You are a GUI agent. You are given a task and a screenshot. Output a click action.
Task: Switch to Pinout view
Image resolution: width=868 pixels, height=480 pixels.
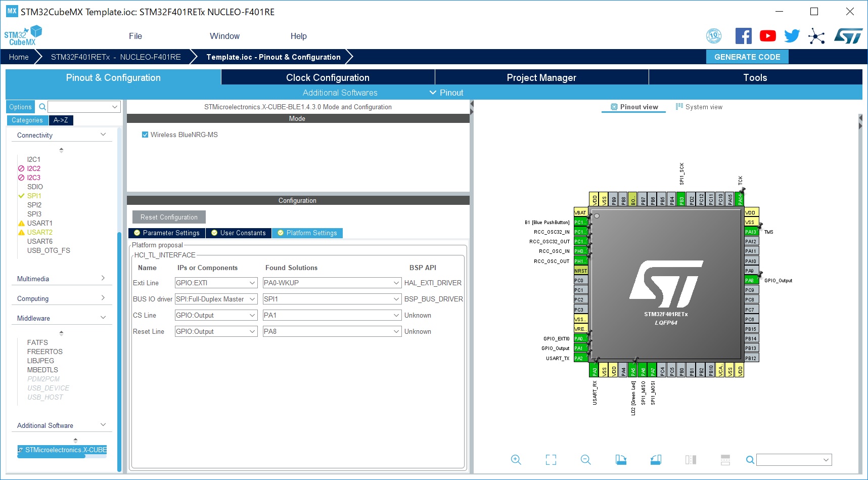tap(634, 107)
